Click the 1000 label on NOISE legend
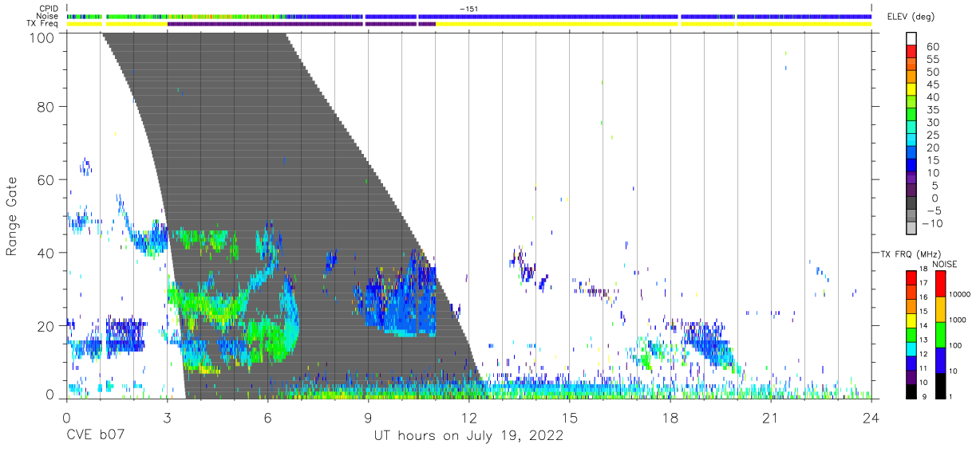The height and width of the screenshot is (452, 980). tap(958, 320)
